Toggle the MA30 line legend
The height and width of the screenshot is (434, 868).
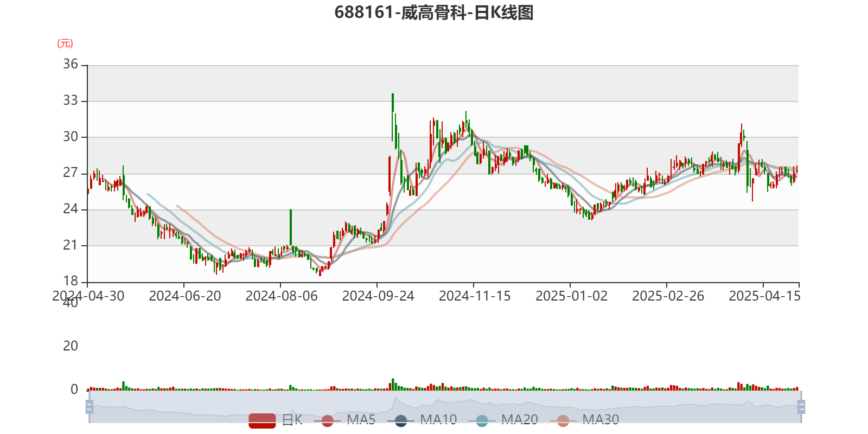(584, 420)
